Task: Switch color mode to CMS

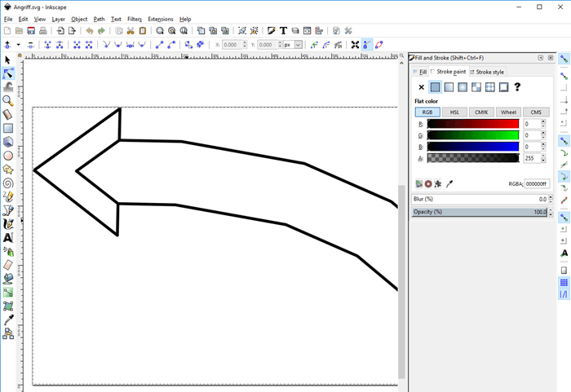Action: pyautogui.click(x=536, y=112)
